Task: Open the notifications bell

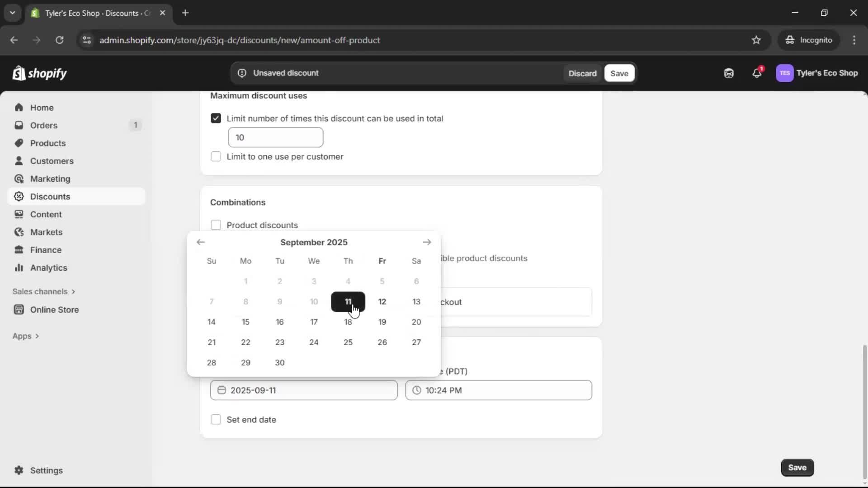Action: (x=757, y=73)
